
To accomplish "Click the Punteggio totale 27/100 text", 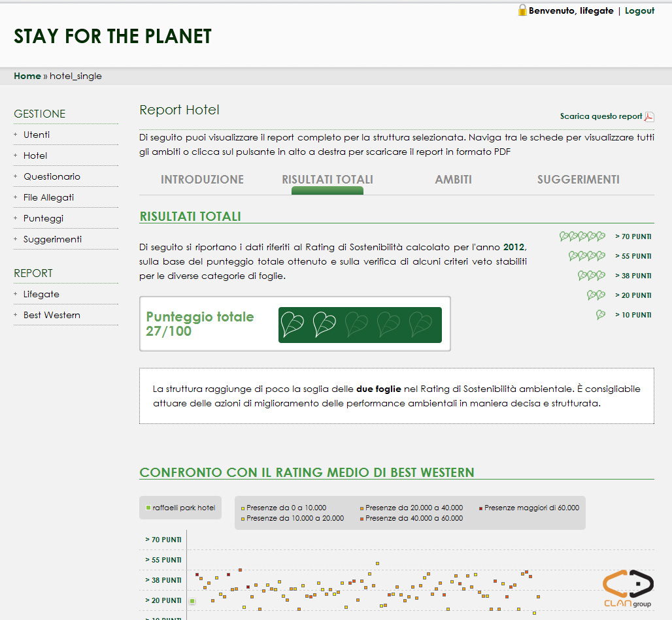I will (200, 323).
